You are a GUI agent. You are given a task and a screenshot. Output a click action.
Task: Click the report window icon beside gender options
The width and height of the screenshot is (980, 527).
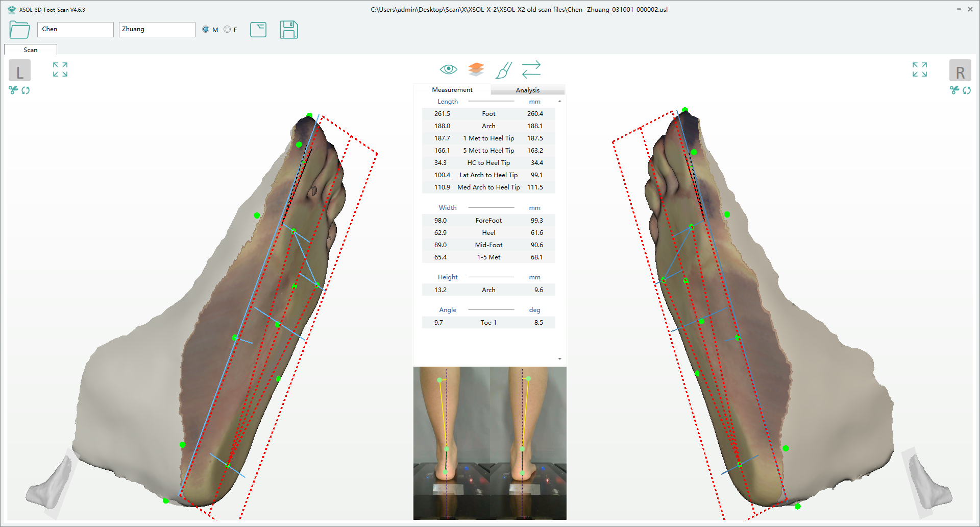(x=258, y=30)
